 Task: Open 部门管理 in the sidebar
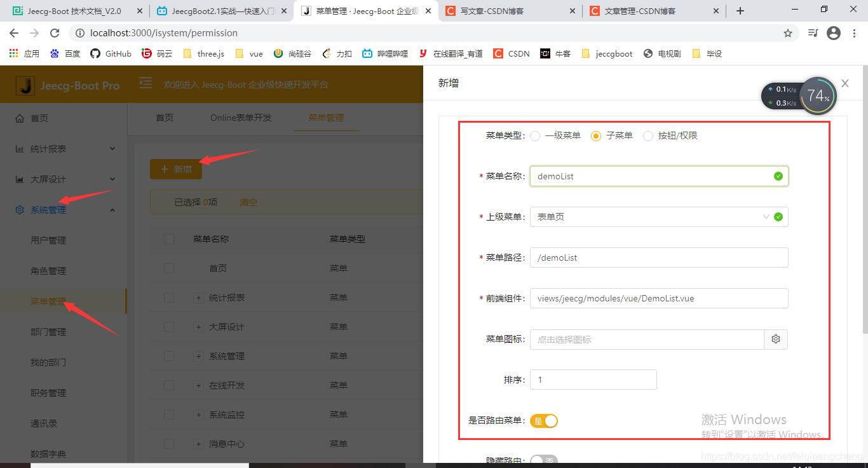48,332
